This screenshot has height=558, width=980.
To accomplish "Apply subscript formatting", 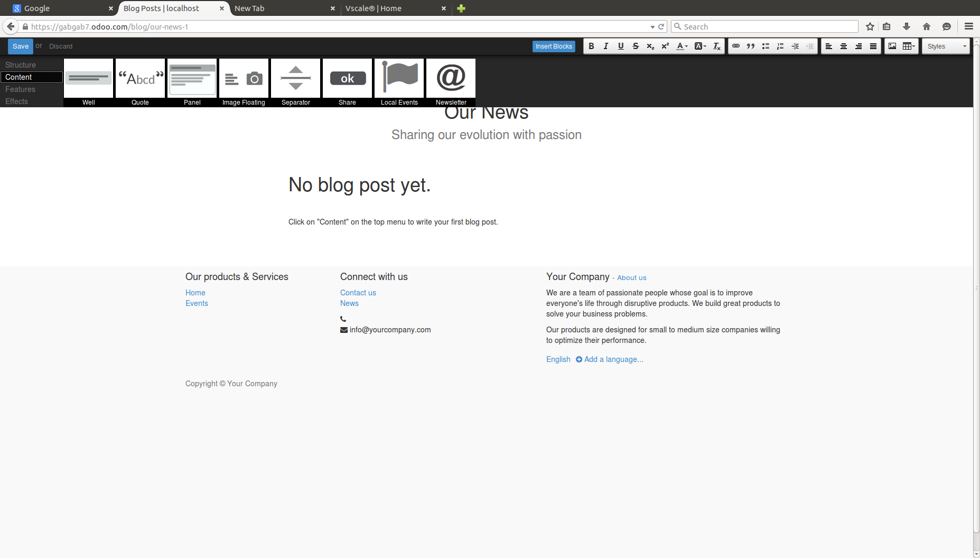I will (650, 46).
